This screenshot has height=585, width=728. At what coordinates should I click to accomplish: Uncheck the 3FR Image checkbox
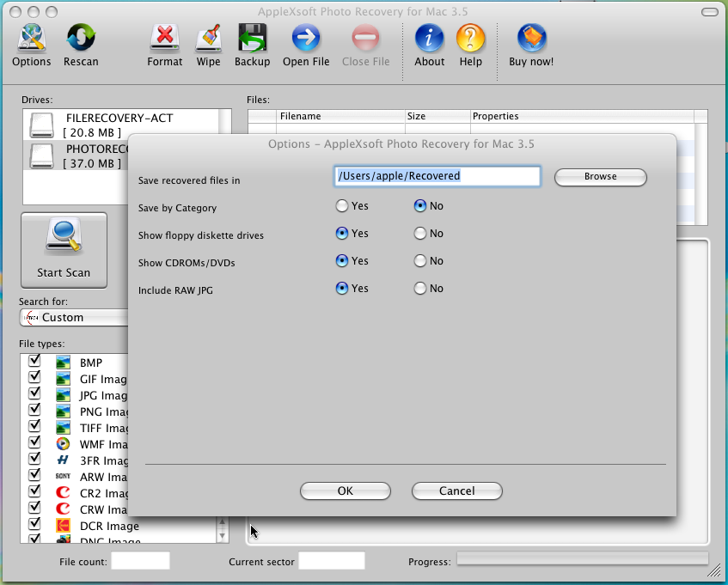coord(34,458)
